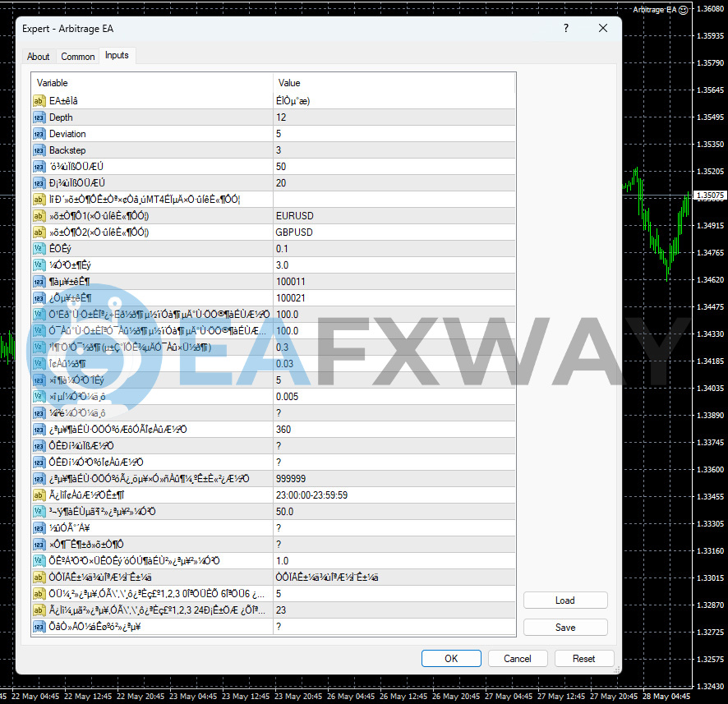Viewport: 728px width, 704px height.
Task: Click the Arbitrage EA smiley icon on chart
Action: pos(683,10)
